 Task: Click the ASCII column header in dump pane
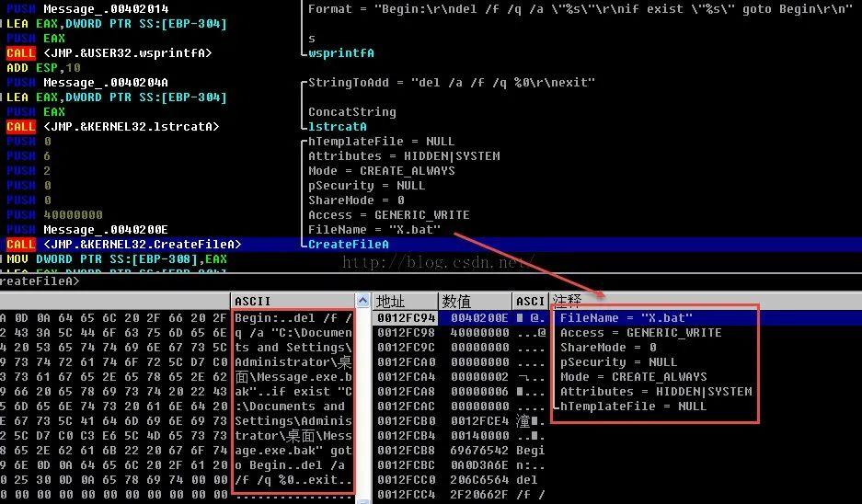[293, 301]
